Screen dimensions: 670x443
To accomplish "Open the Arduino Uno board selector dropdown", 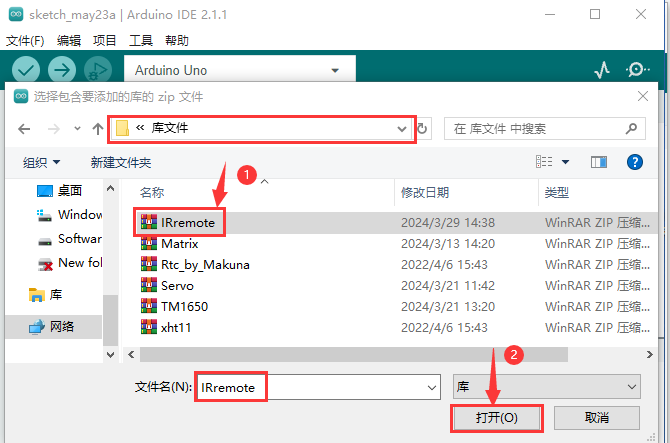I will point(240,70).
